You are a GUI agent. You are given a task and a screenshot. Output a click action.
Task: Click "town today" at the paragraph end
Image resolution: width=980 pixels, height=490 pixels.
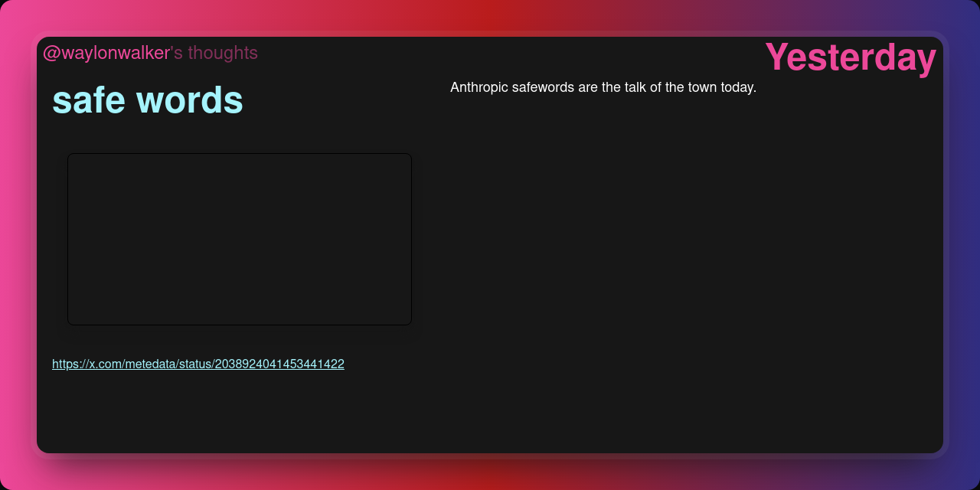(723, 87)
